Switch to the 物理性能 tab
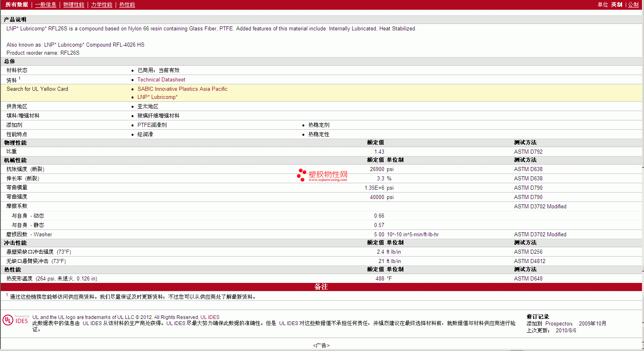This screenshot has width=644, height=351. [73, 4]
